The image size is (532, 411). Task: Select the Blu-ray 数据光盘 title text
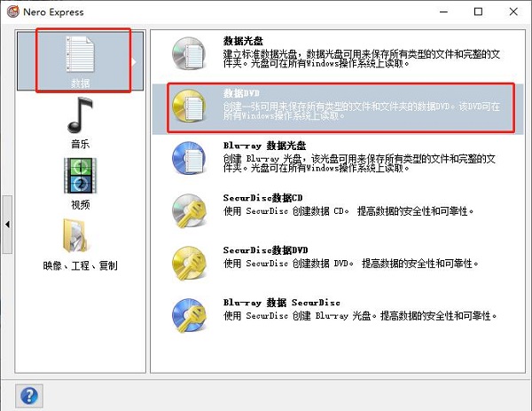[x=264, y=146]
